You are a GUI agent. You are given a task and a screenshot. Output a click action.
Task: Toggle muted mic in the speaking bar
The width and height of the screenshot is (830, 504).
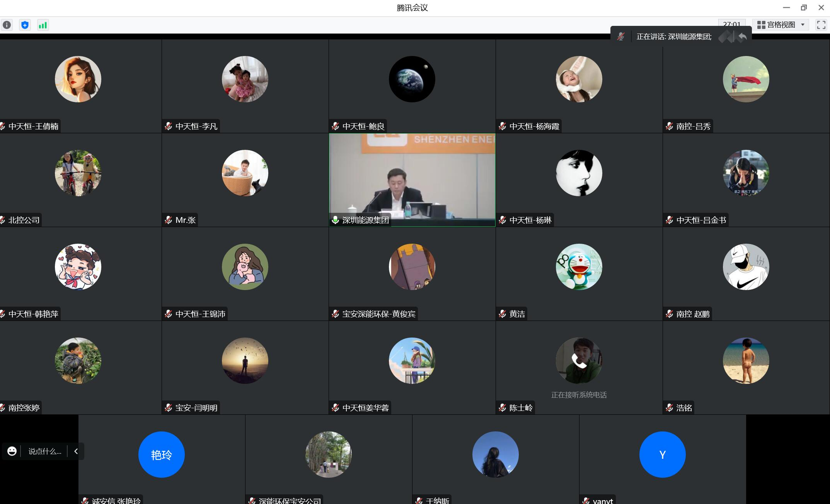click(621, 37)
